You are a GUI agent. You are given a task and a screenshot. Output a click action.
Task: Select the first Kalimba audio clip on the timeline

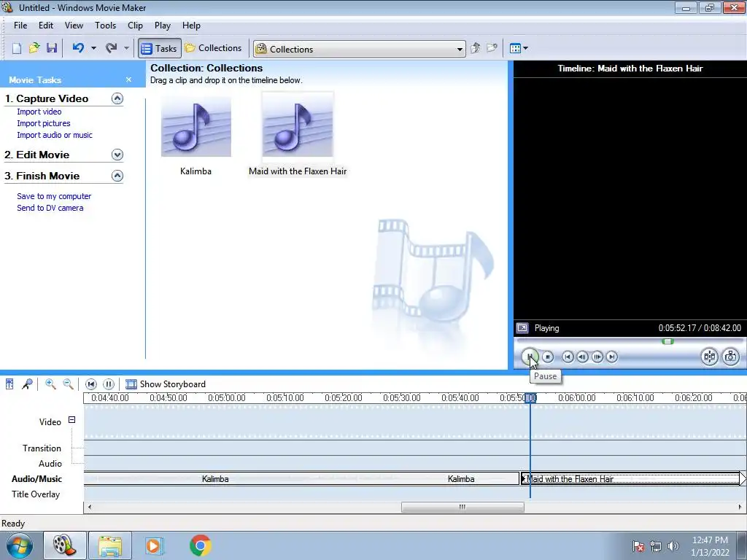(214, 478)
